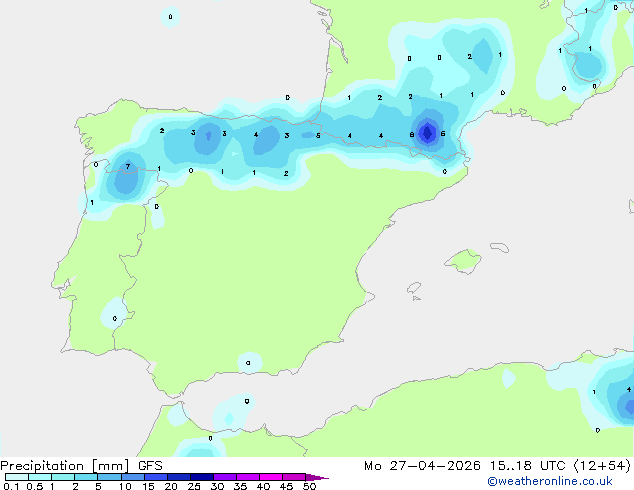Screen dimensions: 634x490
Task: Pick the 35–40 mm legend color box
Action: point(247,477)
